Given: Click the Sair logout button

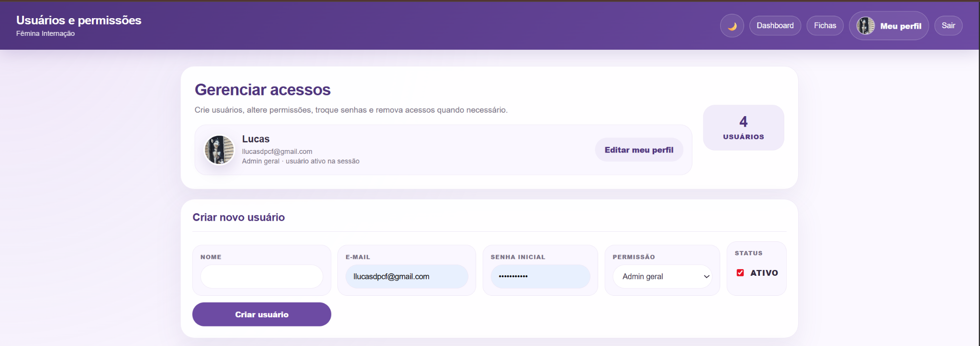Looking at the screenshot, I should (948, 26).
